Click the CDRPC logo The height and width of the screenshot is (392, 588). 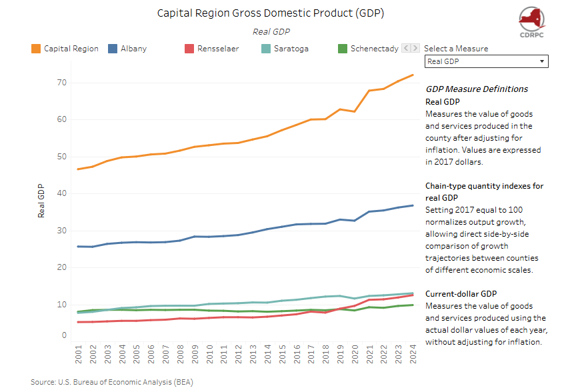click(532, 22)
